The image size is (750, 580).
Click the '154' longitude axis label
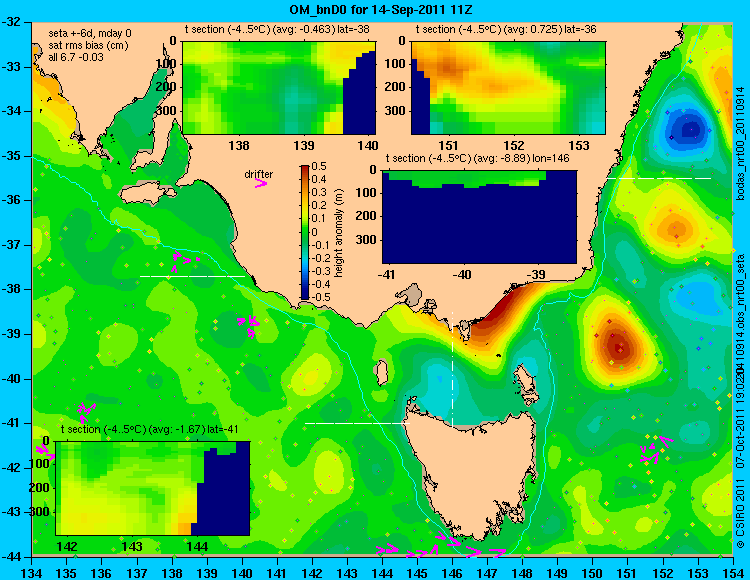732,573
